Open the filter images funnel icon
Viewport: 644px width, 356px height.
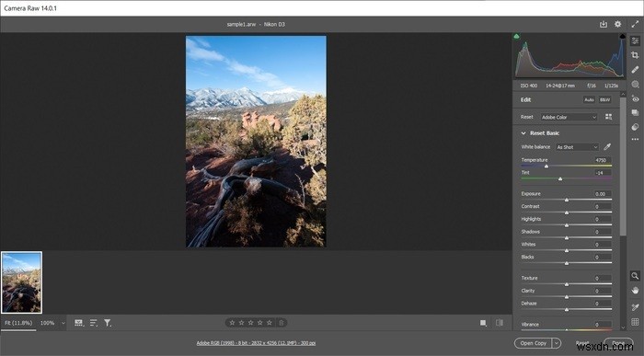(108, 323)
